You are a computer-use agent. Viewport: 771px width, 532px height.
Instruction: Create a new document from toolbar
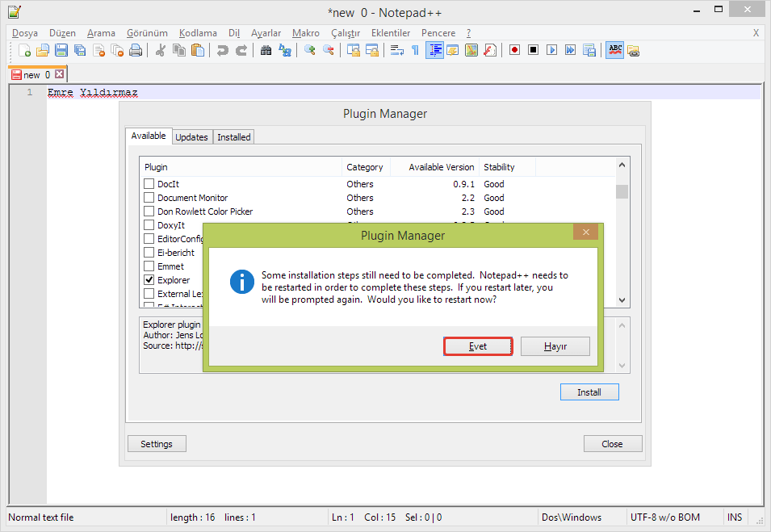[x=24, y=50]
